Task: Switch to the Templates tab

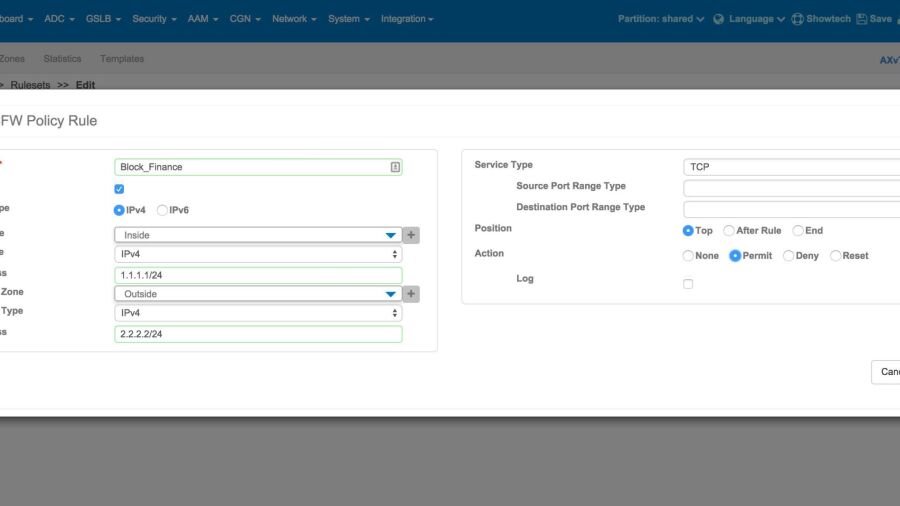Action: point(122,59)
